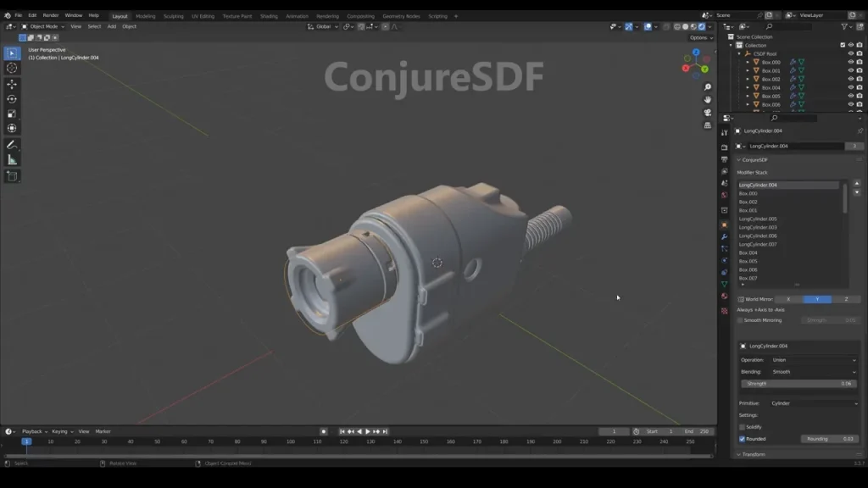Image resolution: width=868 pixels, height=488 pixels.
Task: Open the Blending Smooth dropdown
Action: [814, 372]
